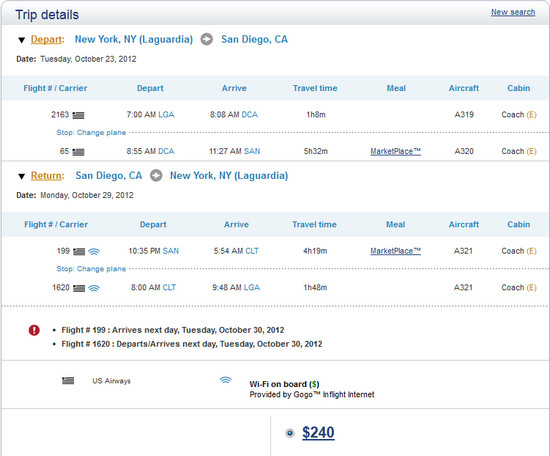The width and height of the screenshot is (550, 456).
Task: Open New search link
Action: pos(513,12)
